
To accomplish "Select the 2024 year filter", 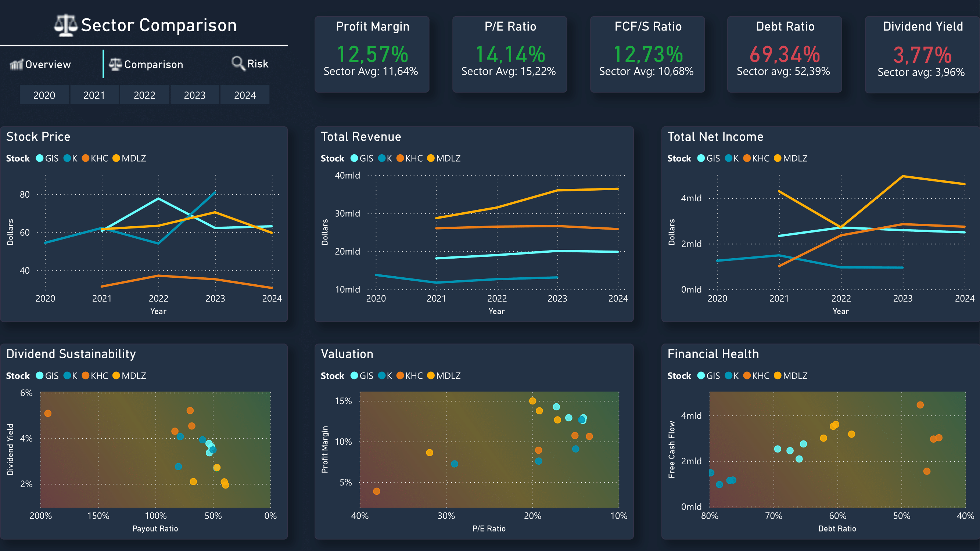I will [245, 95].
